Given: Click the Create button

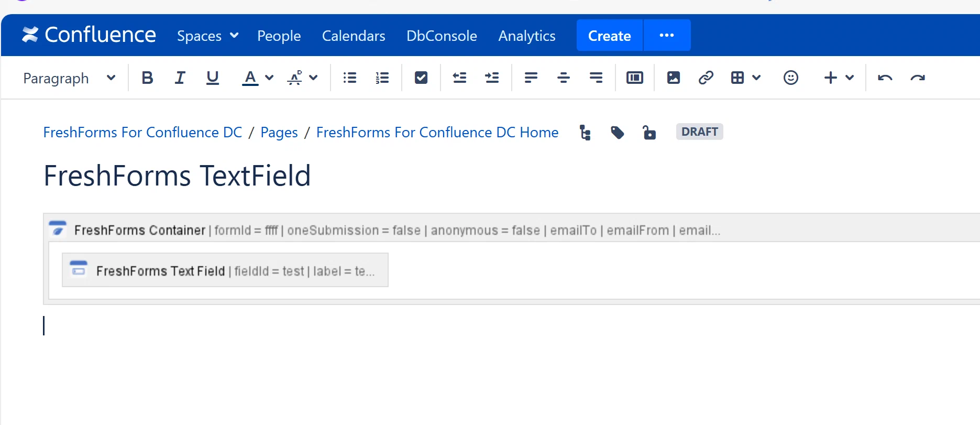Looking at the screenshot, I should [x=610, y=36].
